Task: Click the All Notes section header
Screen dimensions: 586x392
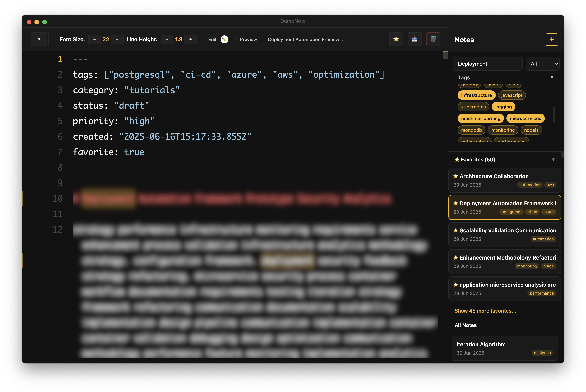Action: [465, 325]
